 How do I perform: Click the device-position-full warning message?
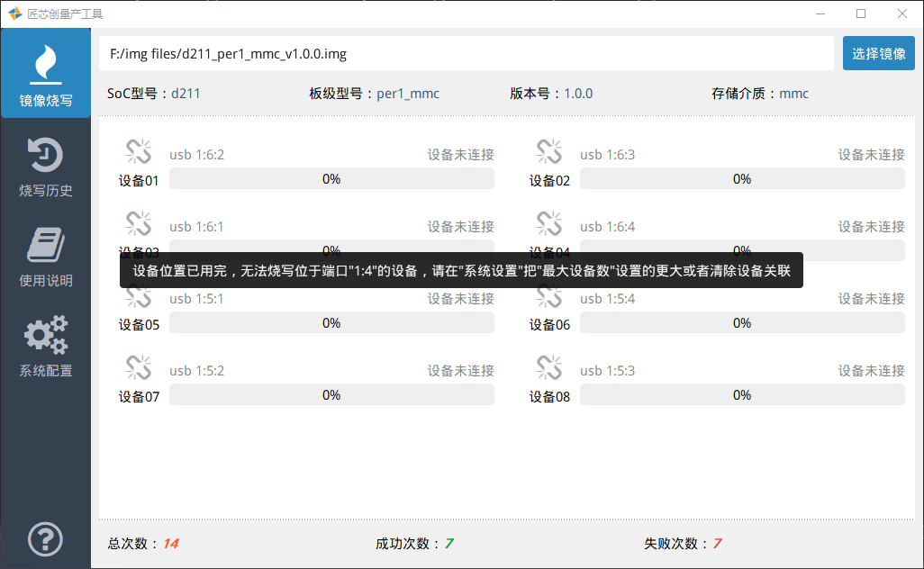(x=461, y=270)
